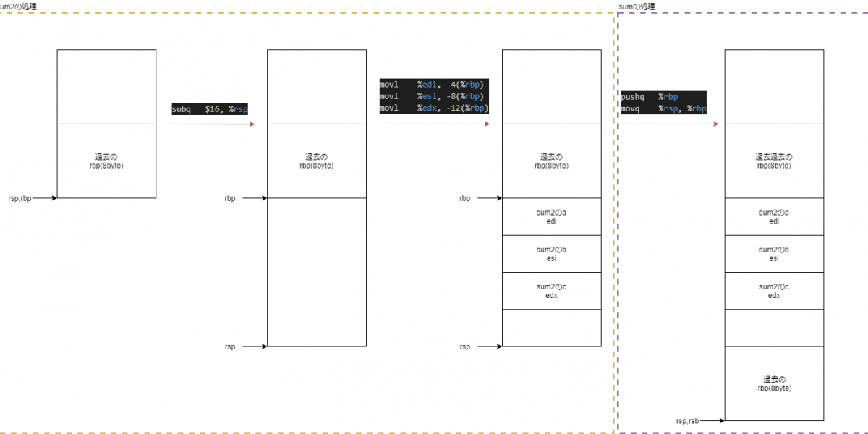The height and width of the screenshot is (434, 868).
Task: Select the red arrow beneath the subq instruction
Action: coord(211,124)
